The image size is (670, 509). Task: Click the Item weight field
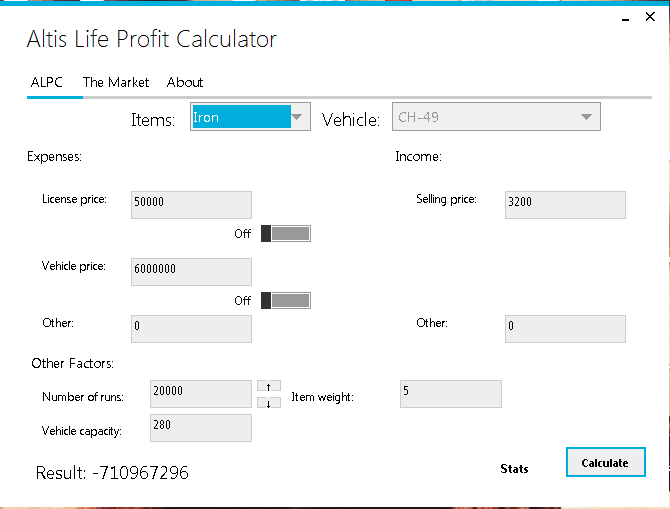tap(451, 394)
